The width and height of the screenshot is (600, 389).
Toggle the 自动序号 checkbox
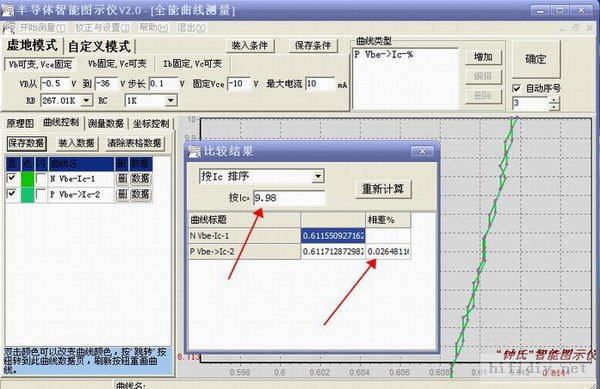pyautogui.click(x=517, y=89)
